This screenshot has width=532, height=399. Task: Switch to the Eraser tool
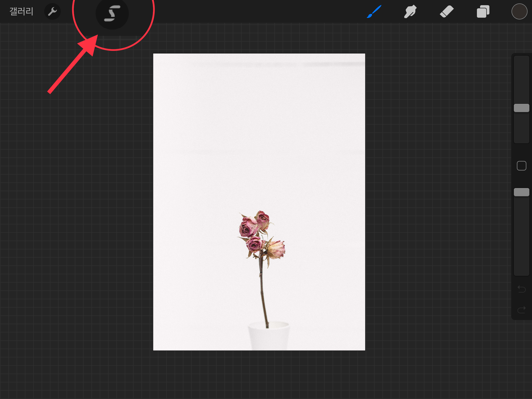447,11
